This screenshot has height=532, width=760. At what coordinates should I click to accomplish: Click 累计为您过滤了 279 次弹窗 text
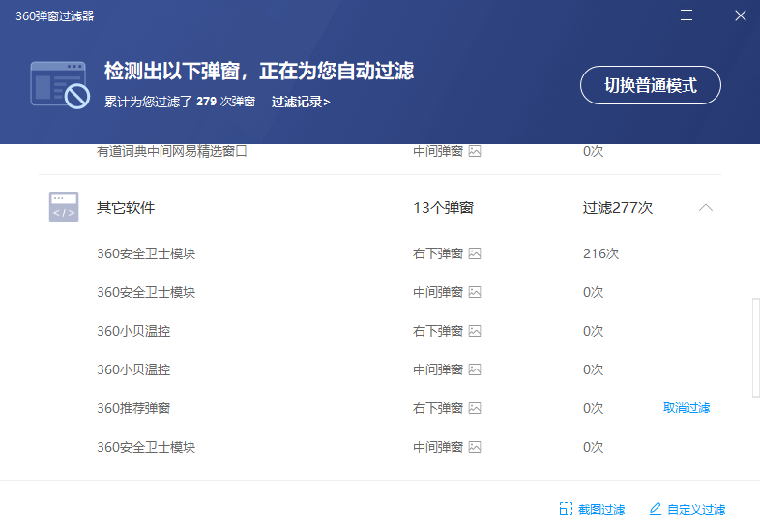[x=180, y=102]
